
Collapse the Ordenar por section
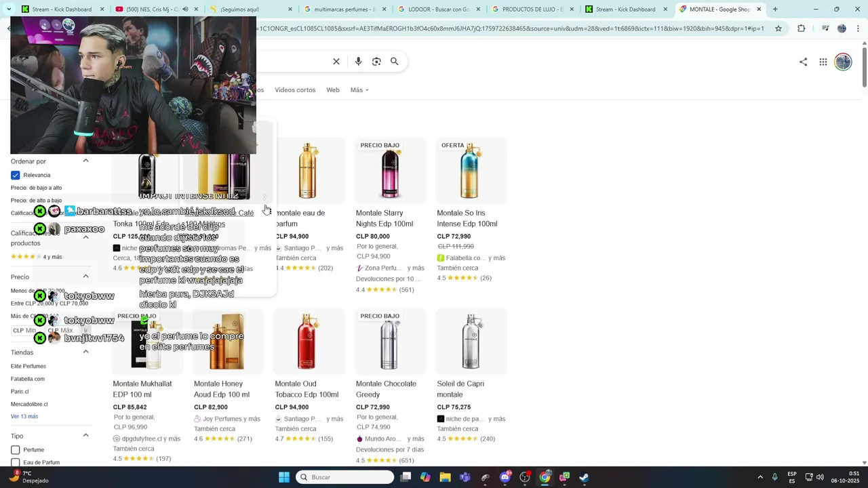pos(85,161)
